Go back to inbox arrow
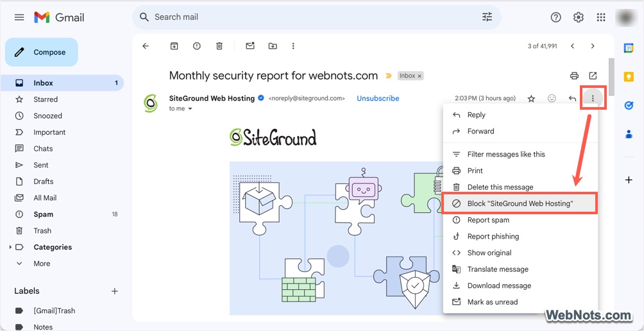644x331 pixels. click(x=146, y=46)
